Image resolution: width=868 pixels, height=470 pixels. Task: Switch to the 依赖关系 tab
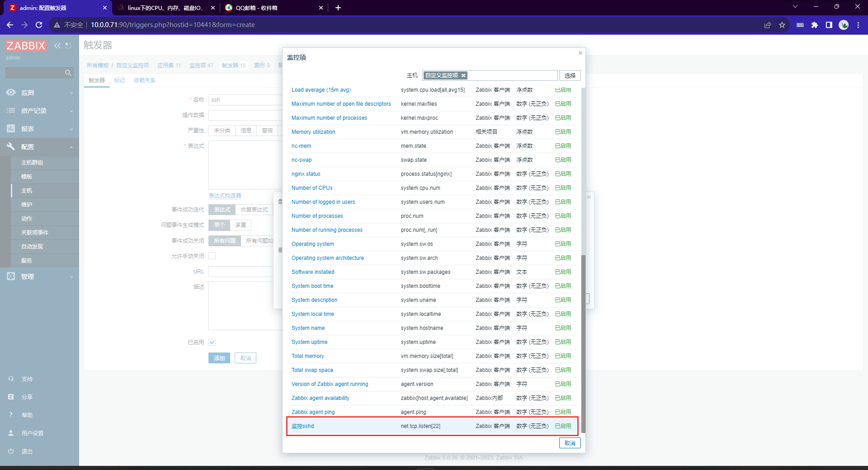(144, 80)
